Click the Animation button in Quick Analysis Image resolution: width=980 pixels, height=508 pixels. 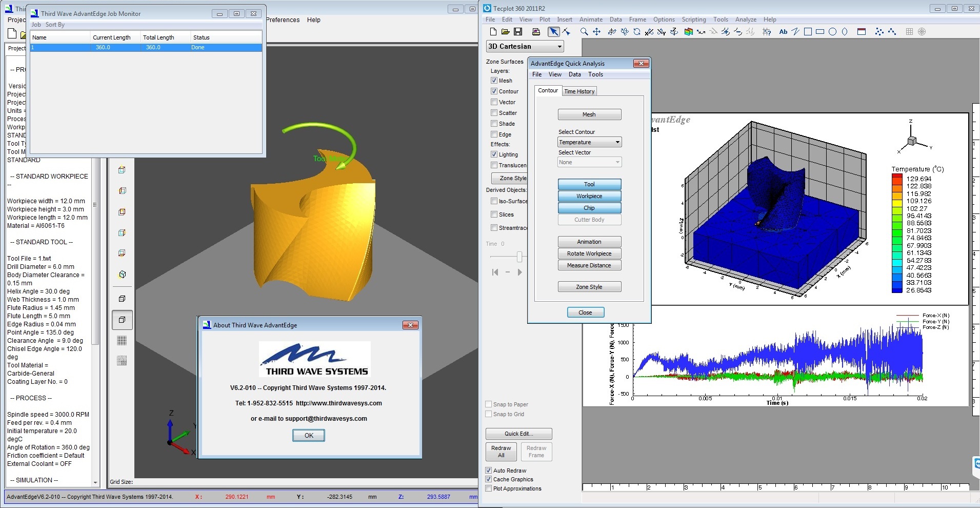click(x=589, y=242)
